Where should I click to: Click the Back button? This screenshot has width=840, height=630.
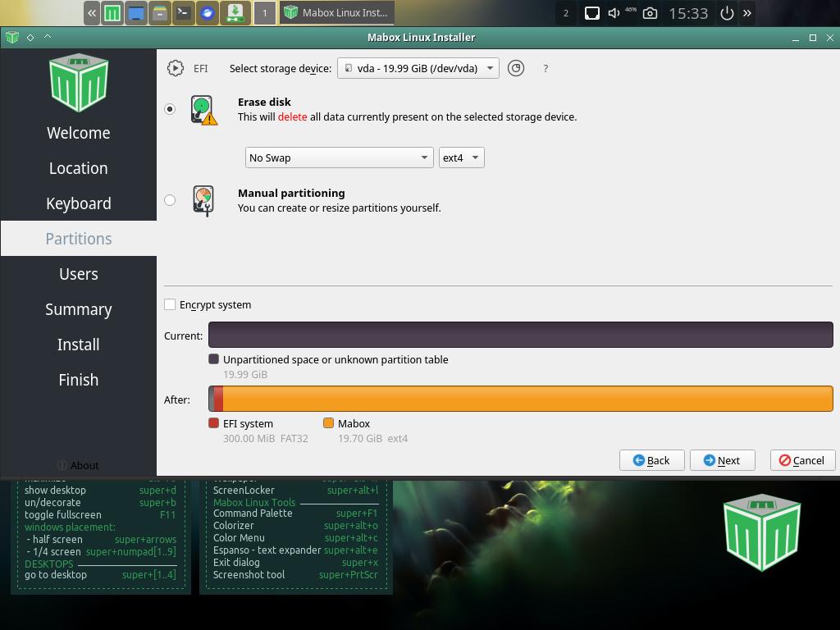(x=651, y=460)
